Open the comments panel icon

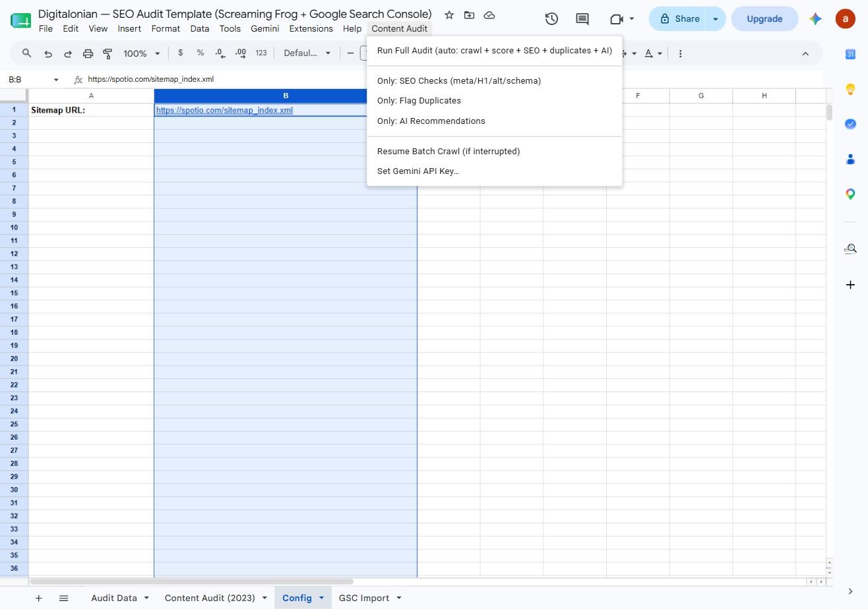pos(582,19)
